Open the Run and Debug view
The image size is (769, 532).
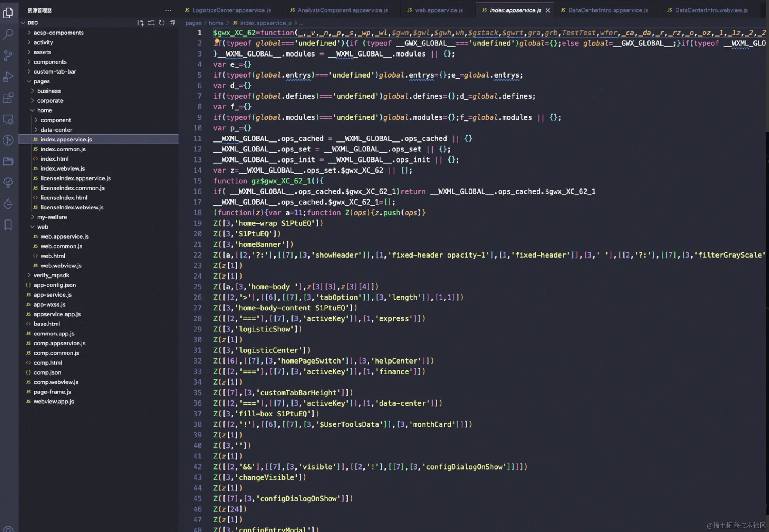pyautogui.click(x=8, y=77)
